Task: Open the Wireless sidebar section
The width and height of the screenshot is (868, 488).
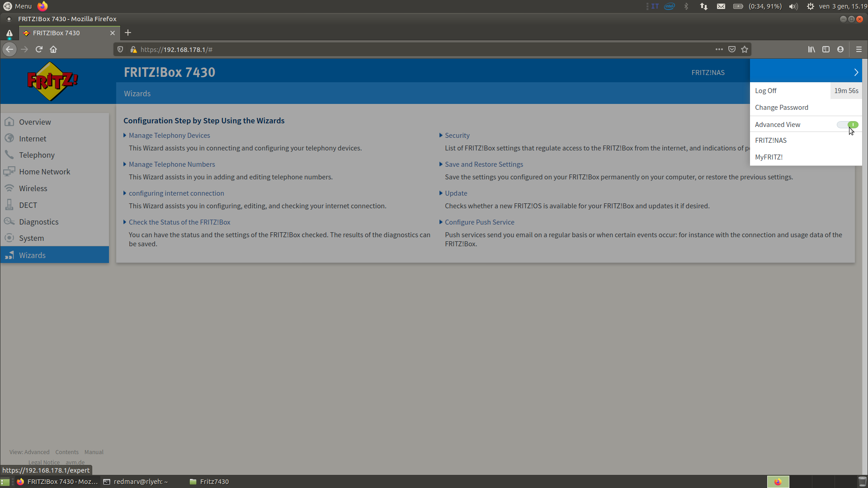Action: tap(54, 188)
